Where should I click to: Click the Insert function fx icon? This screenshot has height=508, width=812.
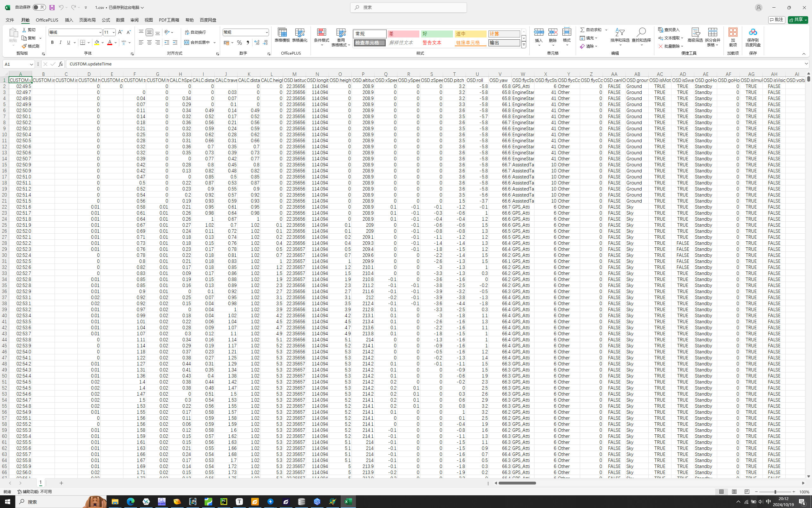click(x=61, y=64)
